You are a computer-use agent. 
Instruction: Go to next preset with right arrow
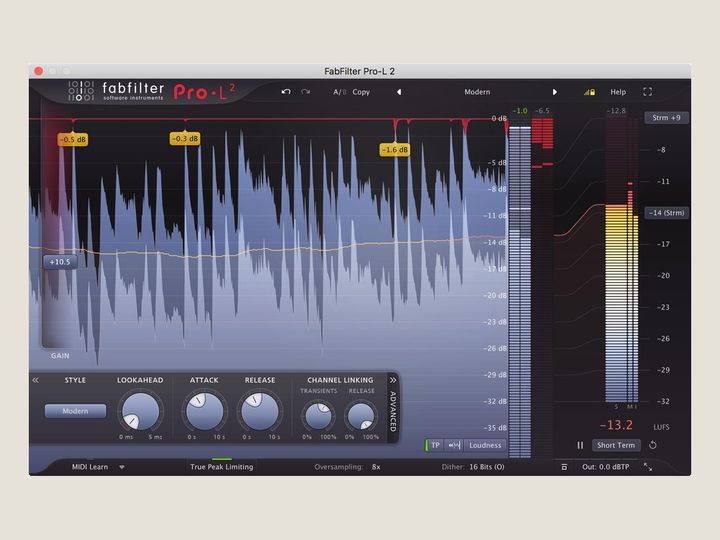point(555,92)
